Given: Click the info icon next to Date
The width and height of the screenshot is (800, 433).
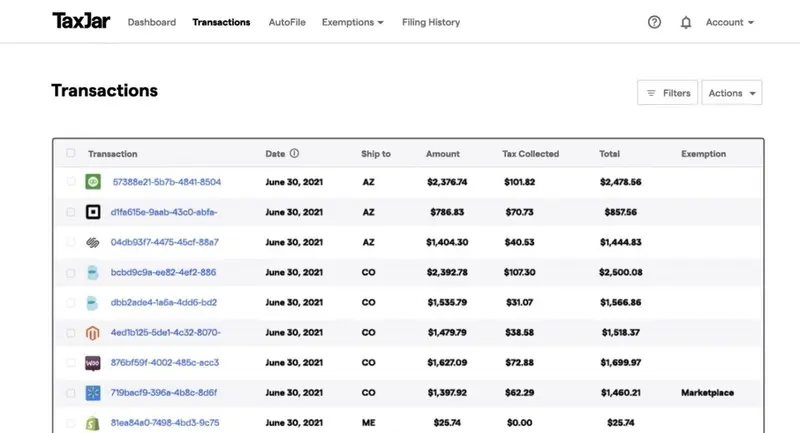Looking at the screenshot, I should [295, 154].
